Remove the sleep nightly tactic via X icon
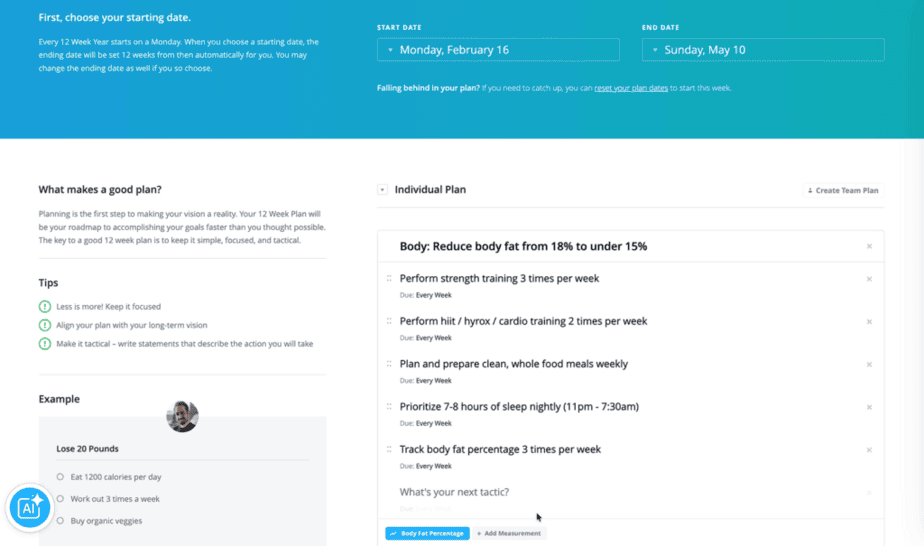Screen dimensions: 924x546 869,407
